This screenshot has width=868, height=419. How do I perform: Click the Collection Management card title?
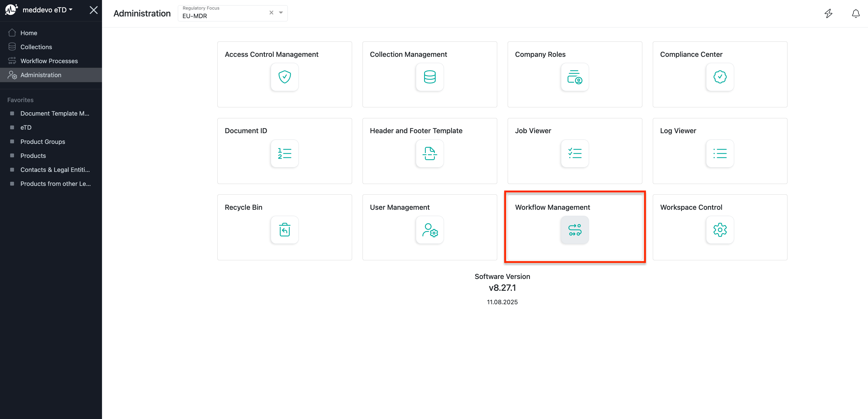(408, 54)
